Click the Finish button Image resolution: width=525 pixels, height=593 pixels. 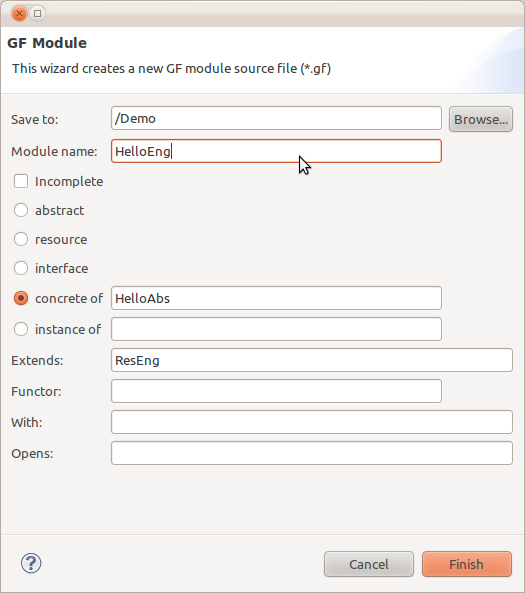coord(467,564)
